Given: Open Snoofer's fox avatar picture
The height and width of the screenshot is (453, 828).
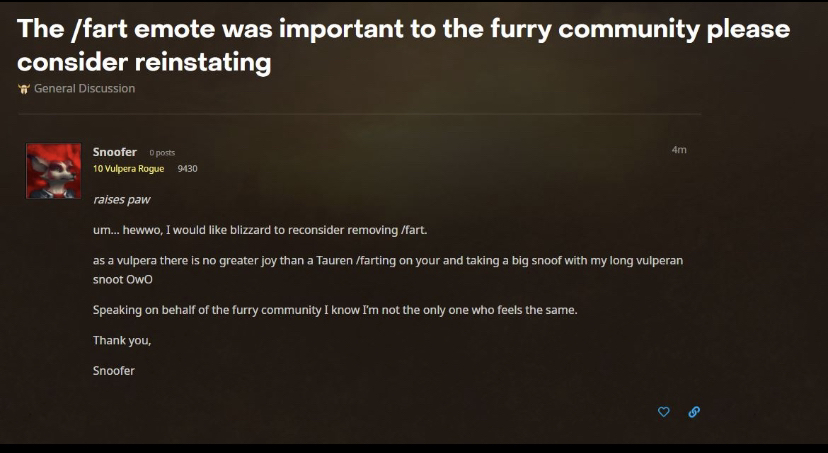Looking at the screenshot, I should pos(53,171).
